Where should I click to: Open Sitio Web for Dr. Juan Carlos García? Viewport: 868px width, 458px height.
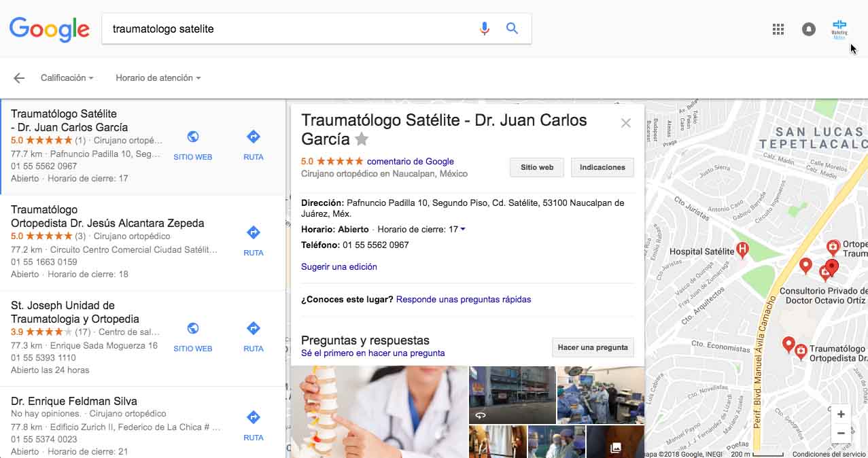coord(193,145)
